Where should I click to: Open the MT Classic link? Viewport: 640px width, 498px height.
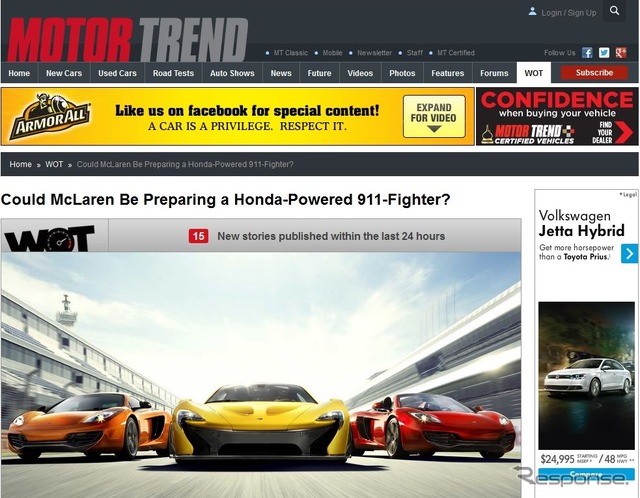(291, 53)
